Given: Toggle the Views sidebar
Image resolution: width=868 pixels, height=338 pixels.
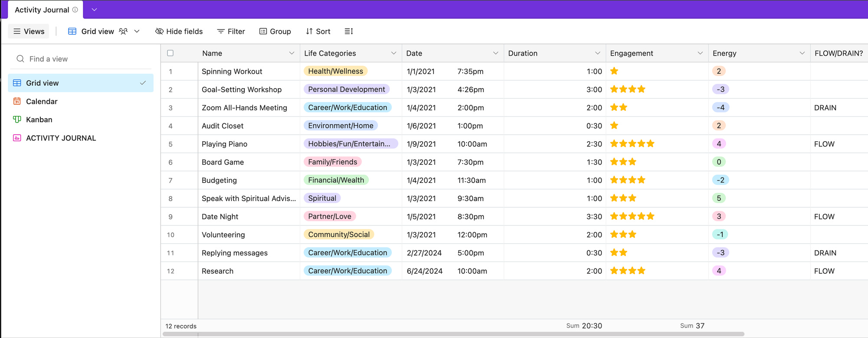Looking at the screenshot, I should click(29, 31).
